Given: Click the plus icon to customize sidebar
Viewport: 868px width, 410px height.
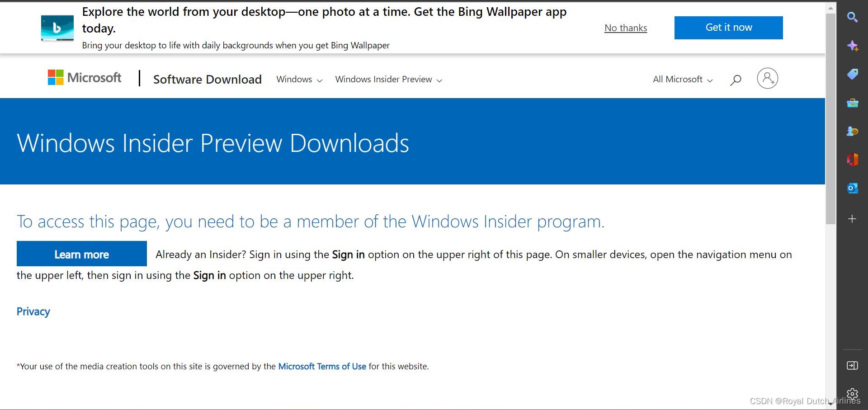Looking at the screenshot, I should click(x=852, y=219).
